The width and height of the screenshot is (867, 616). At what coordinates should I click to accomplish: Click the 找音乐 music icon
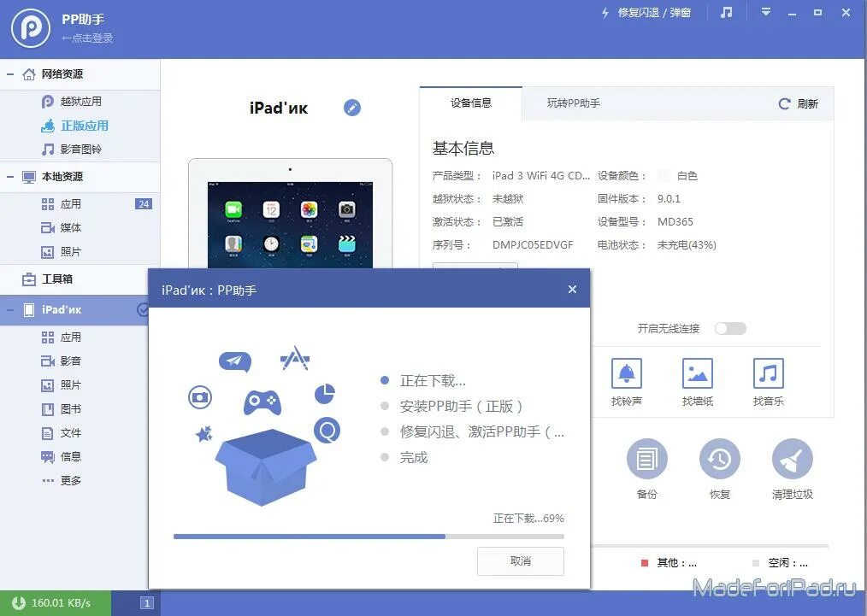769,373
